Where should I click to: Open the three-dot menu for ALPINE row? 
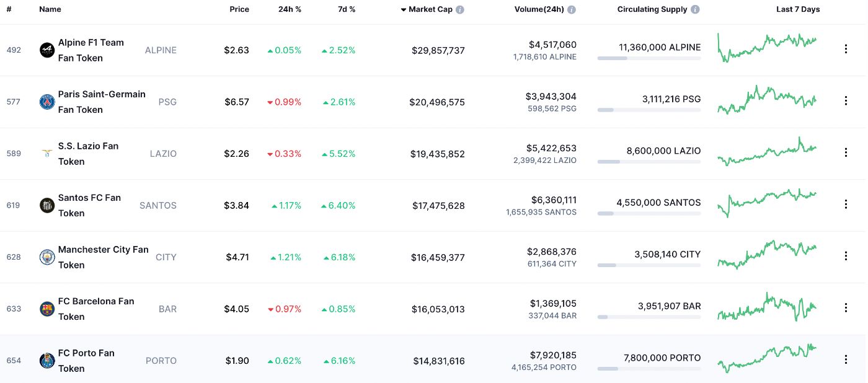pyautogui.click(x=846, y=48)
